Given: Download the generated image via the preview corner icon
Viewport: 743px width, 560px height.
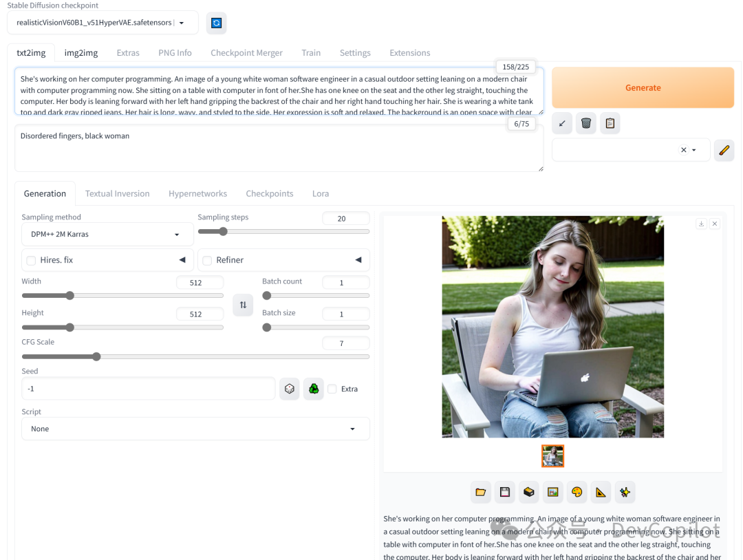Looking at the screenshot, I should point(701,224).
